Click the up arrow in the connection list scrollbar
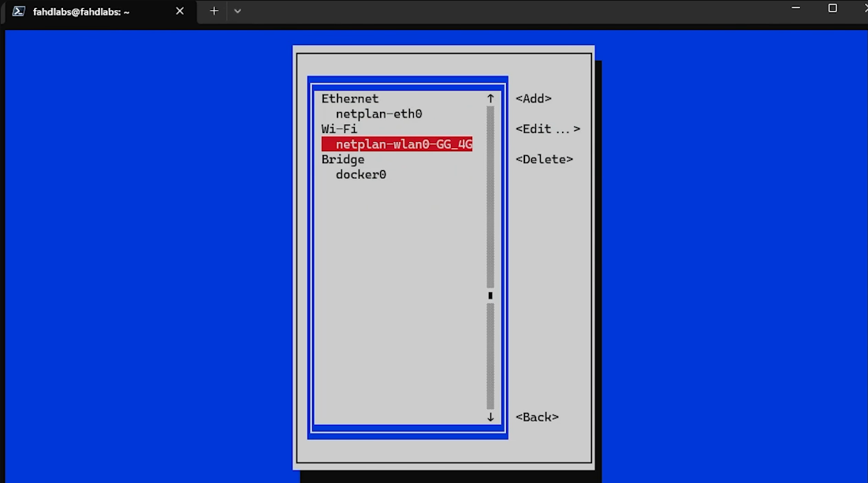The height and width of the screenshot is (483, 868). [490, 98]
